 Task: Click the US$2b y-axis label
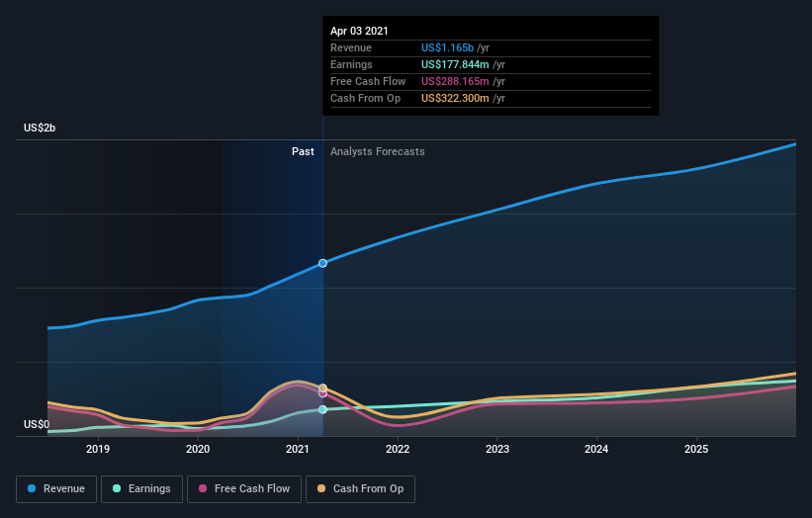pyautogui.click(x=40, y=128)
